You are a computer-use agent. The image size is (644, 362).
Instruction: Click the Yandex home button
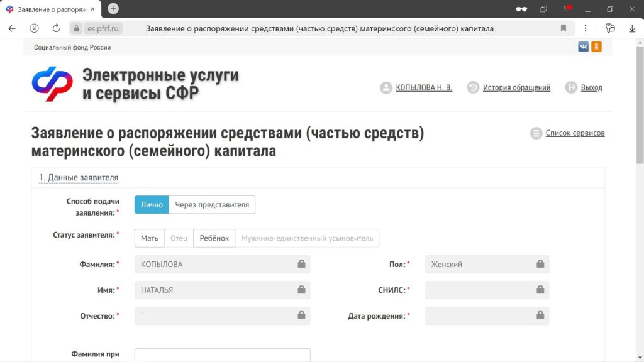point(34,28)
